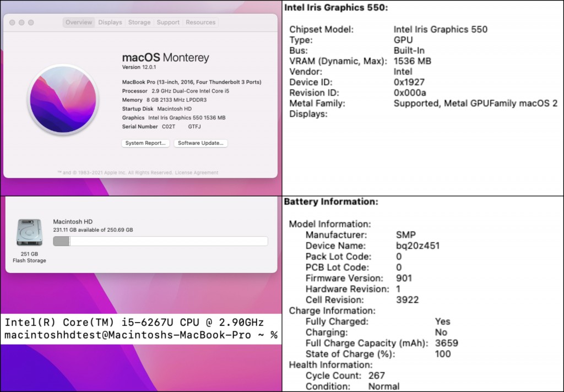
Task: Click the Manufacturer value "SMP"
Action: tap(406, 235)
